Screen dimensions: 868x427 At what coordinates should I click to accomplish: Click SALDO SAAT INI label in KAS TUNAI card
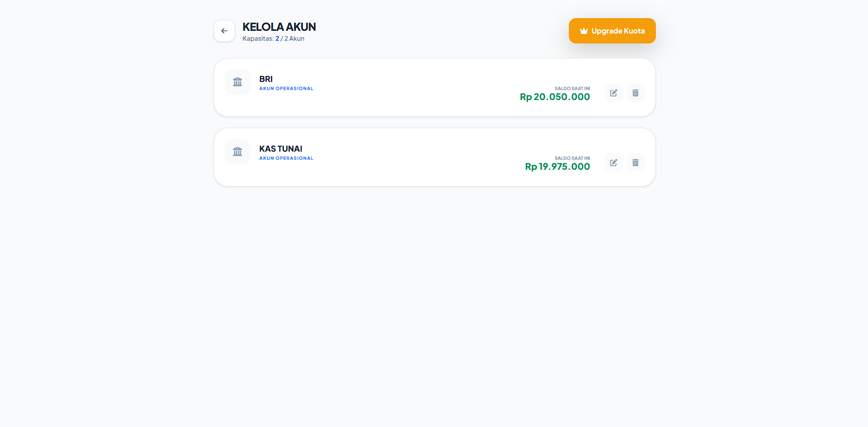572,158
